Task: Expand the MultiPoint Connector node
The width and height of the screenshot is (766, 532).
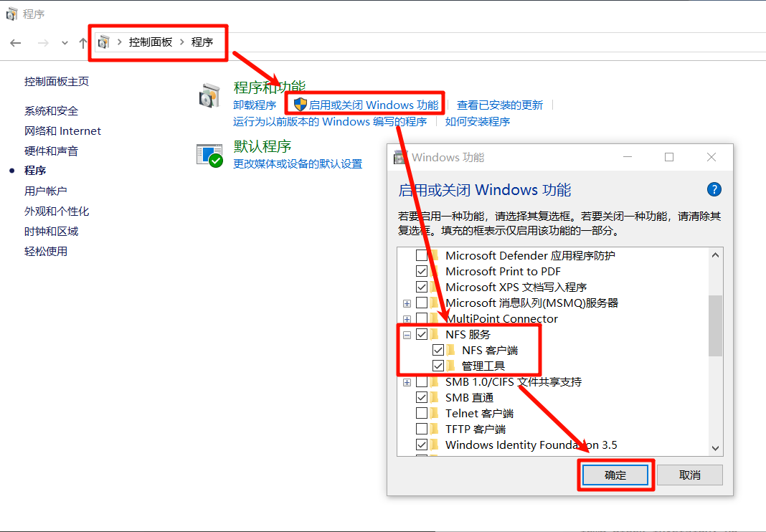Action: point(407,319)
